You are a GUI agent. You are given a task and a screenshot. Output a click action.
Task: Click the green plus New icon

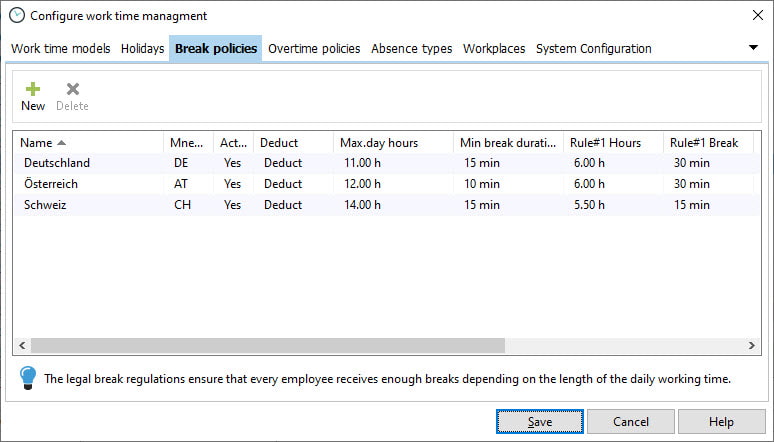click(x=33, y=89)
